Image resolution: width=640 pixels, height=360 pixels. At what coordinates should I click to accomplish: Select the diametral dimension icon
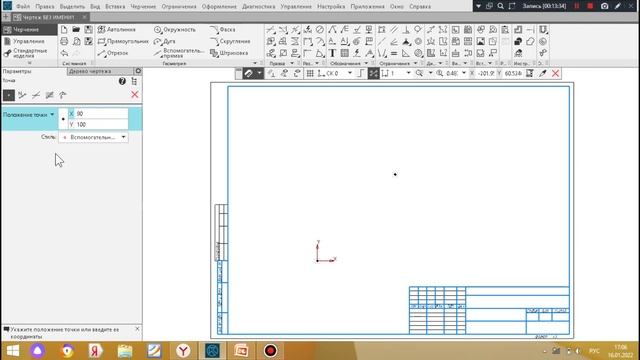coord(320,29)
